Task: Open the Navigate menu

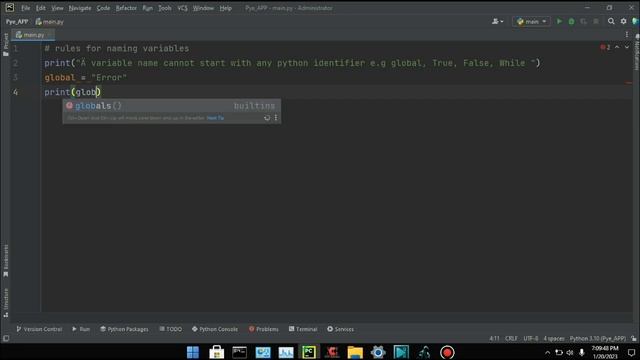Action: [x=80, y=8]
